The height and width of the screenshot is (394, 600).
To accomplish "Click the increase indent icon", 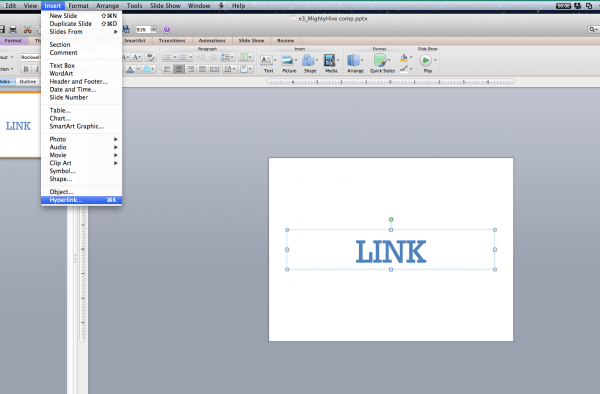I will point(212,57).
